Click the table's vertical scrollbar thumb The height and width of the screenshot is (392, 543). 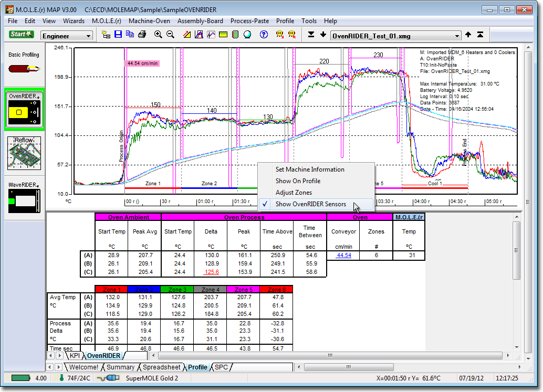516,250
